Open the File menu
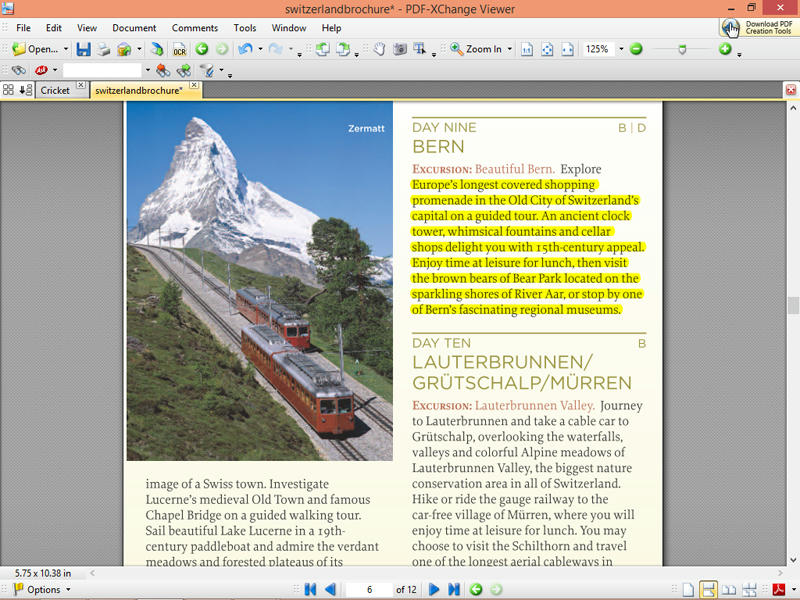 tap(23, 28)
